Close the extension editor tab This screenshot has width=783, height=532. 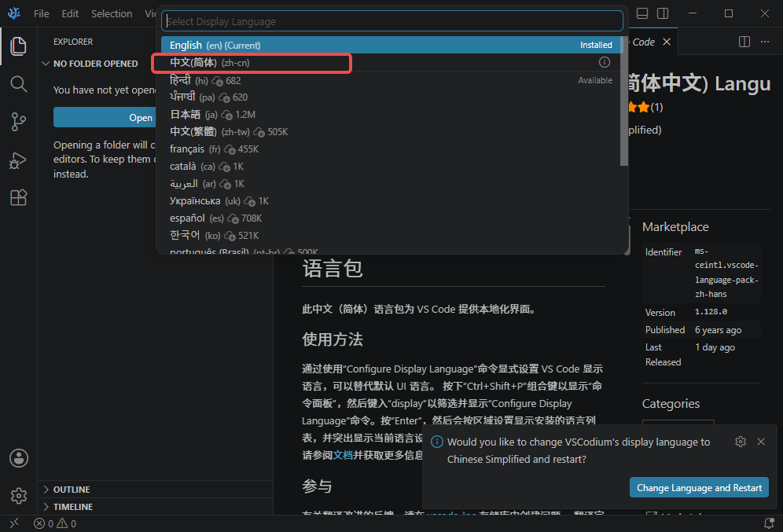pos(667,42)
